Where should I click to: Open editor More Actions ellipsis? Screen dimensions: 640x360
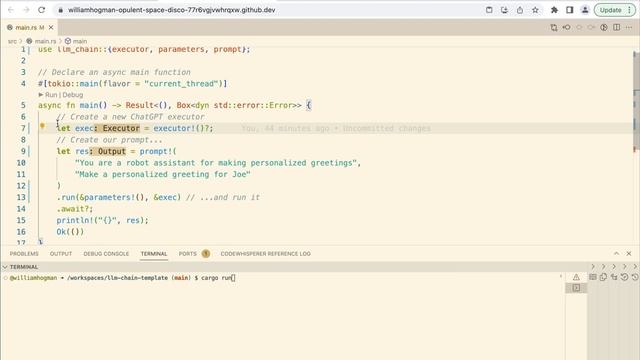(x=629, y=27)
